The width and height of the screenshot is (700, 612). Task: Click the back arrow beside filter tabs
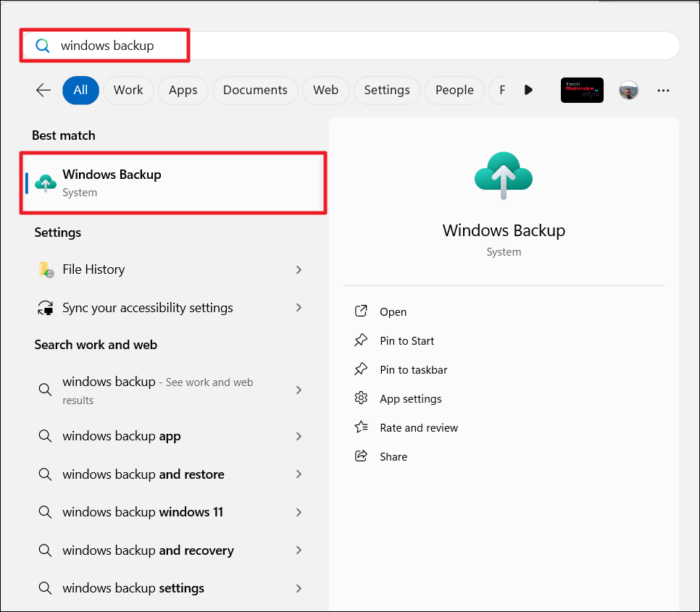pyautogui.click(x=43, y=90)
